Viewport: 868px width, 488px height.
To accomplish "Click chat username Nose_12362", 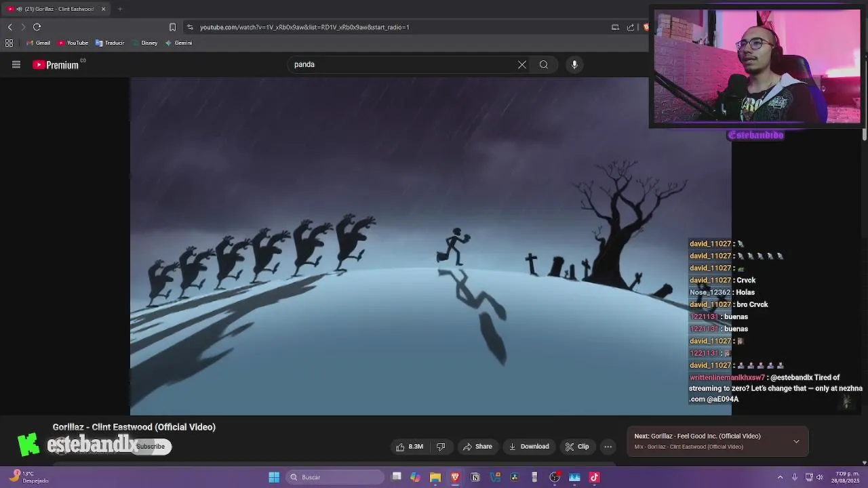I will tap(710, 292).
